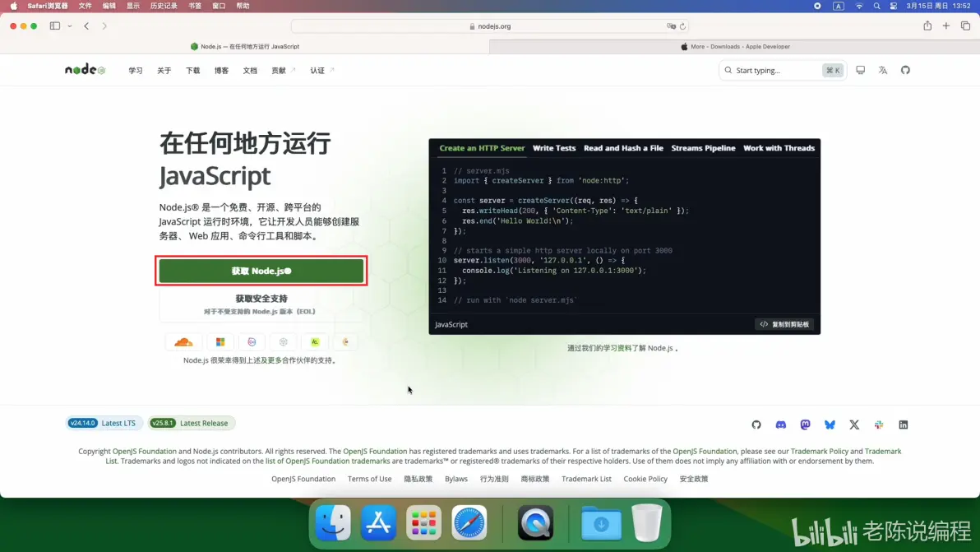Open the 贡献 external navigation link

click(x=283, y=71)
